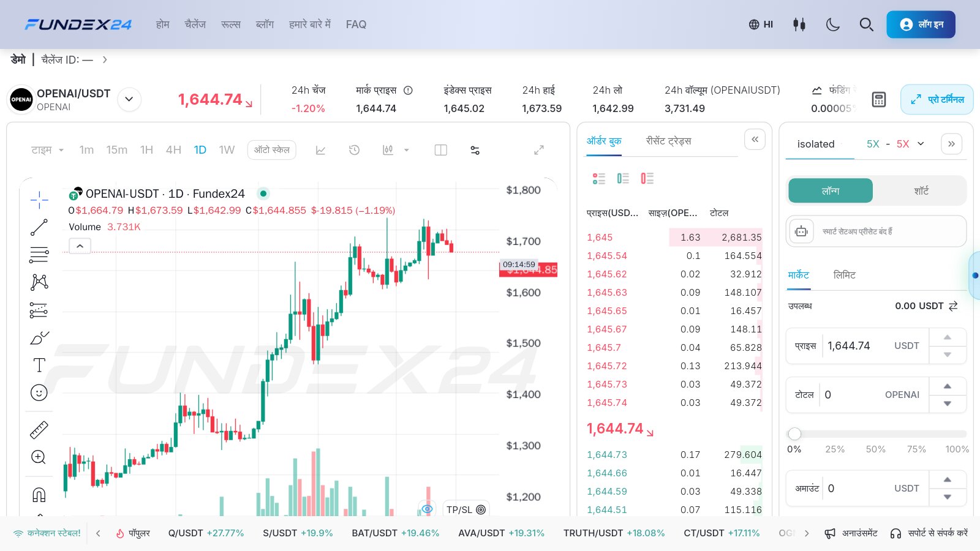
Task: Open chart settings sliders icon
Action: click(475, 150)
